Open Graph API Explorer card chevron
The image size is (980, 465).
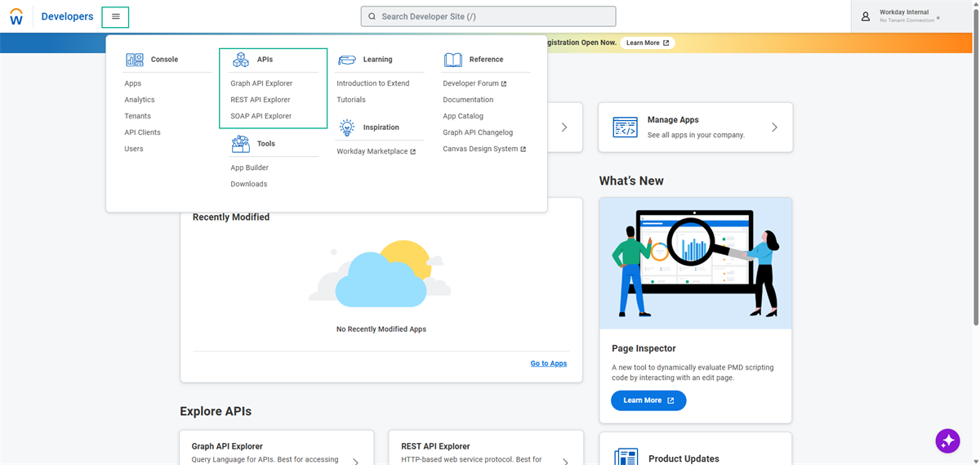355,461
